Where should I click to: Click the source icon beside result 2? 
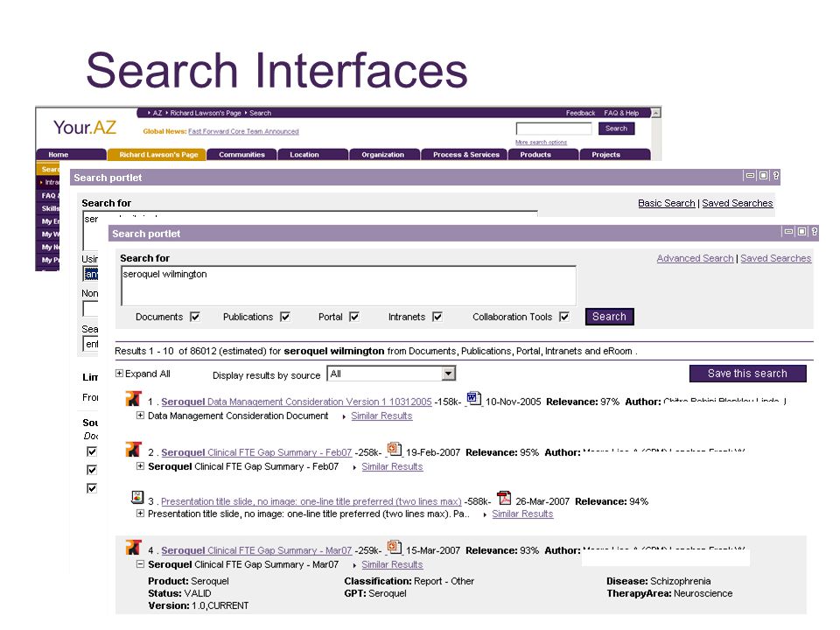click(x=133, y=449)
